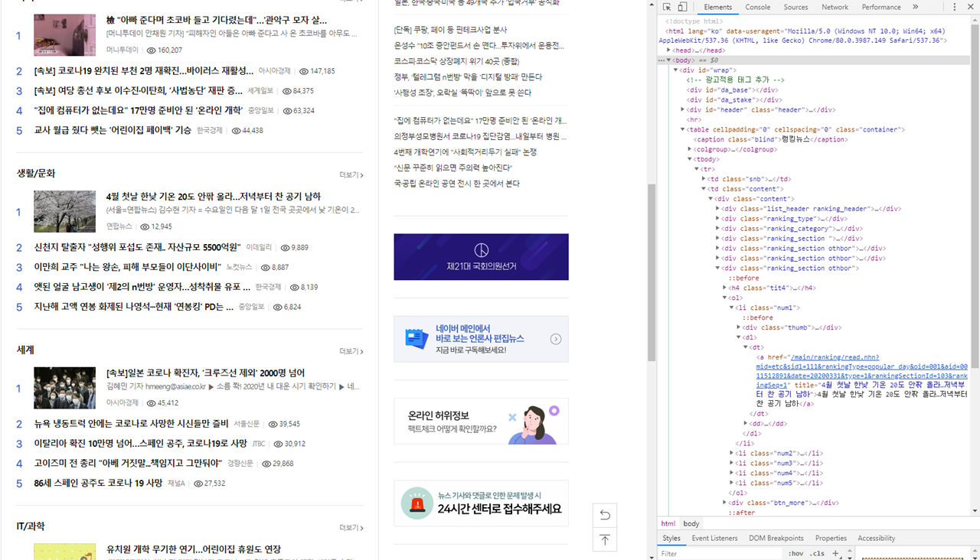Click 더보기 next to IT/과학 section
980x560 pixels.
pyautogui.click(x=351, y=528)
